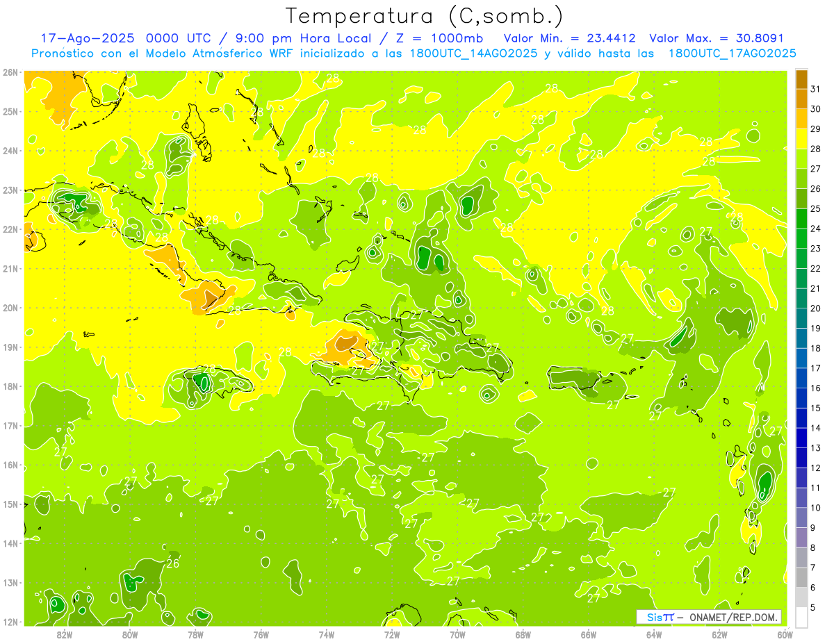Click the white legend band below 5
Viewport: 834px width, 644px height.
click(801, 617)
